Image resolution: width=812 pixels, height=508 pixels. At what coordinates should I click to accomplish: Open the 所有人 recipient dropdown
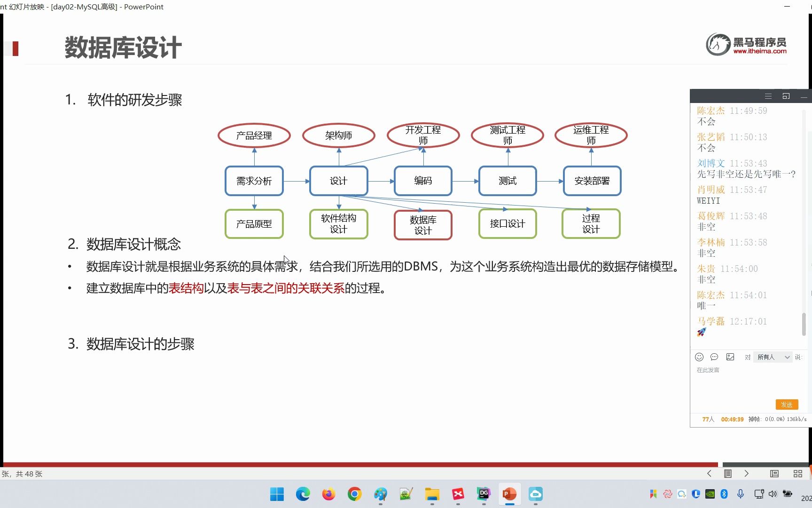(773, 357)
